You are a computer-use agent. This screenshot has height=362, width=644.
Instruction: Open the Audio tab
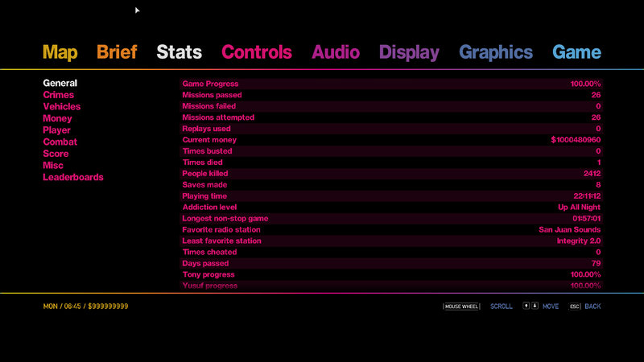[x=336, y=52]
